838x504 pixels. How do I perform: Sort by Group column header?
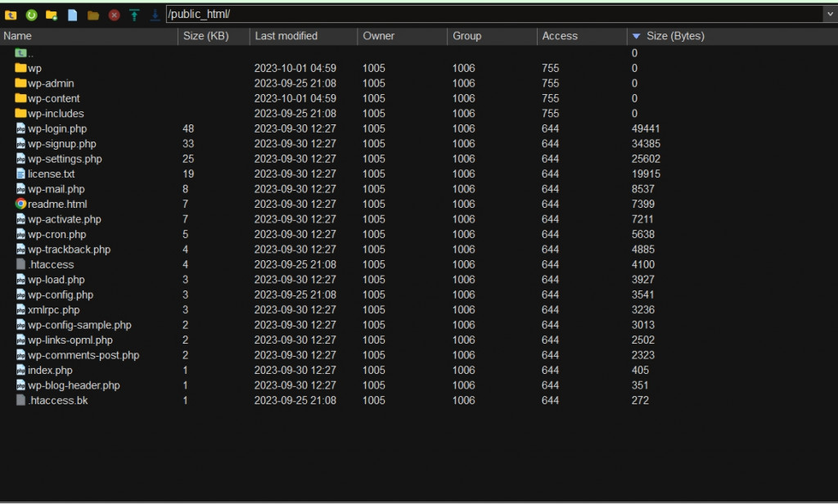pos(492,36)
